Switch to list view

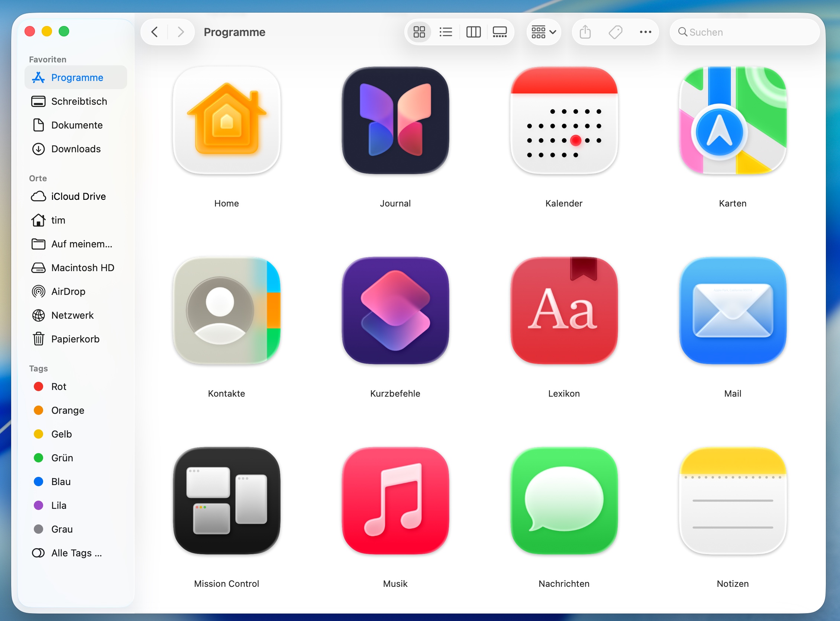(x=446, y=32)
